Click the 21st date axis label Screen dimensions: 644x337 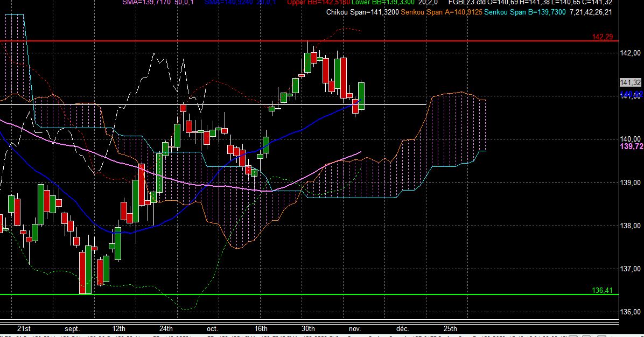[x=24, y=328]
